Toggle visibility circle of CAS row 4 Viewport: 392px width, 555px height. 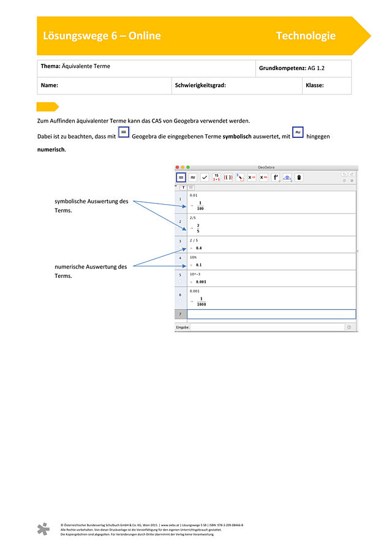(180, 264)
